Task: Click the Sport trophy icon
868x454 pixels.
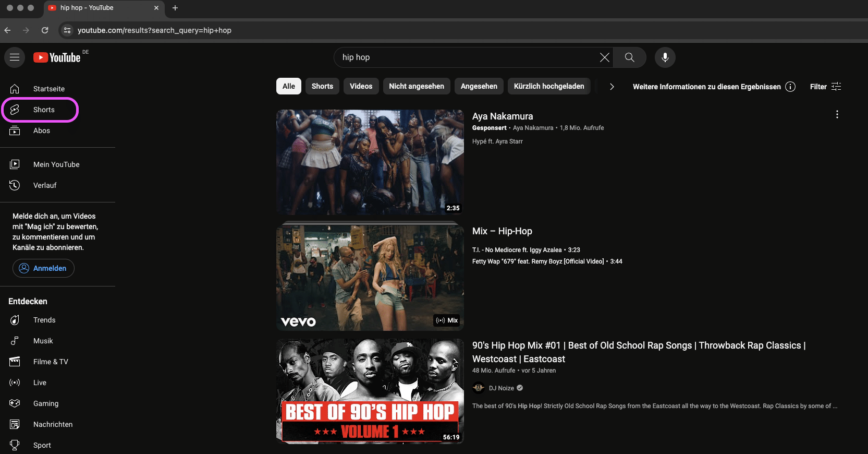Action: 15,445
